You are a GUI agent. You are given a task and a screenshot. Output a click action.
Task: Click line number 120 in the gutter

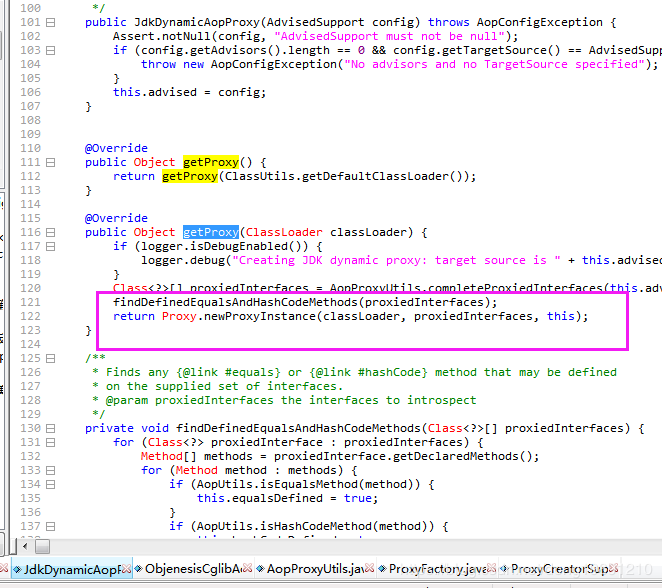[30, 289]
